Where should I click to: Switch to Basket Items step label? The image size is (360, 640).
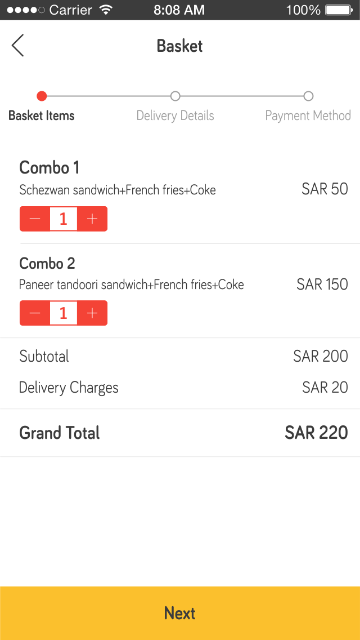tap(42, 116)
